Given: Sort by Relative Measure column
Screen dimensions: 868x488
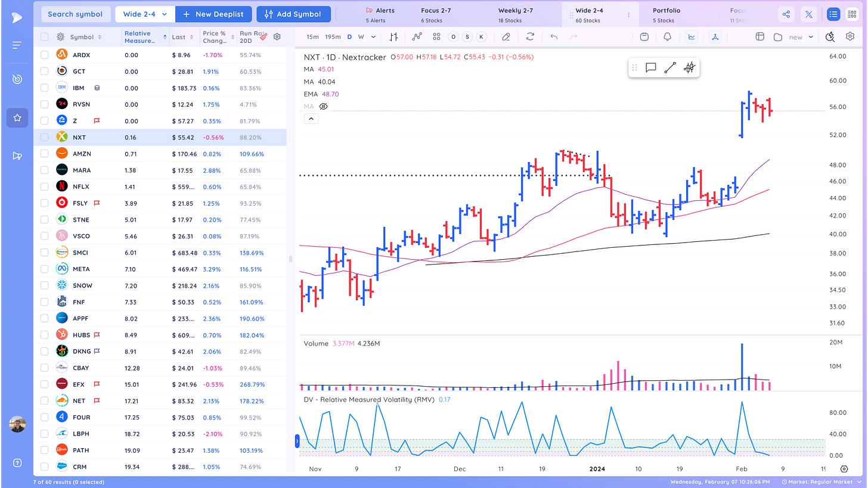Looking at the screenshot, I should coord(146,37).
